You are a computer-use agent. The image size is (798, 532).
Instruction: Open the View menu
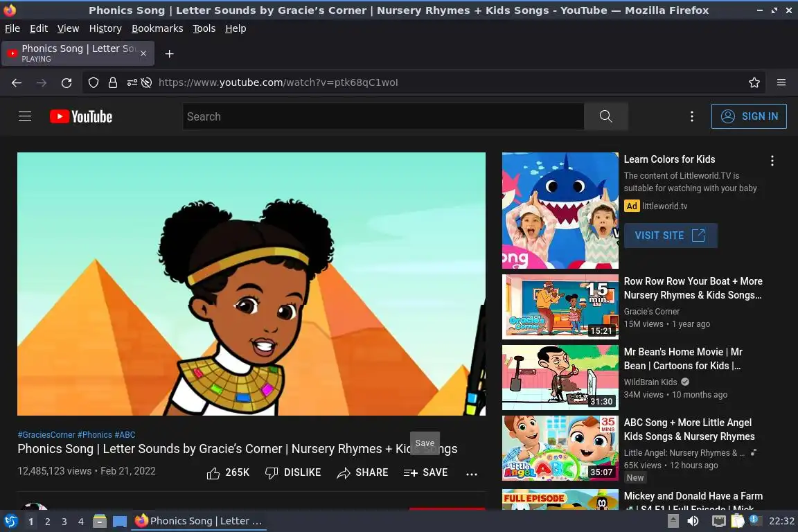pyautogui.click(x=68, y=28)
